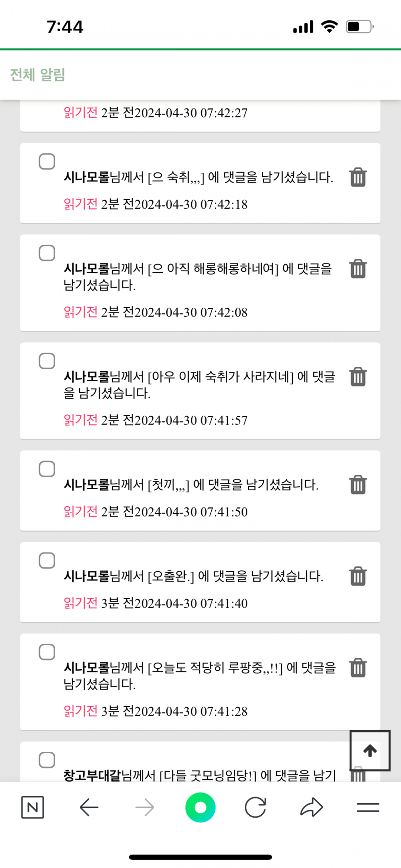
Task: Select checkbox for [아우 이제 숙취가 사라지네] notification
Action: (x=47, y=361)
